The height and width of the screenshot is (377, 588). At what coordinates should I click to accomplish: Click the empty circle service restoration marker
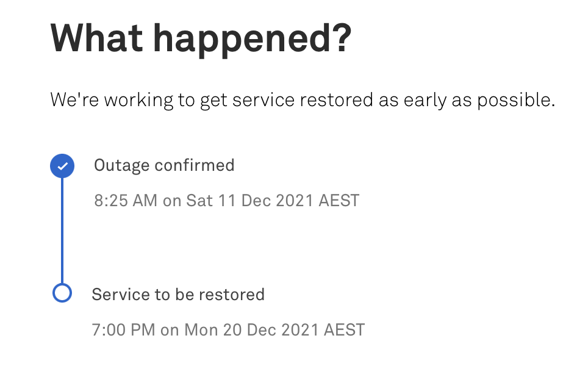62,293
